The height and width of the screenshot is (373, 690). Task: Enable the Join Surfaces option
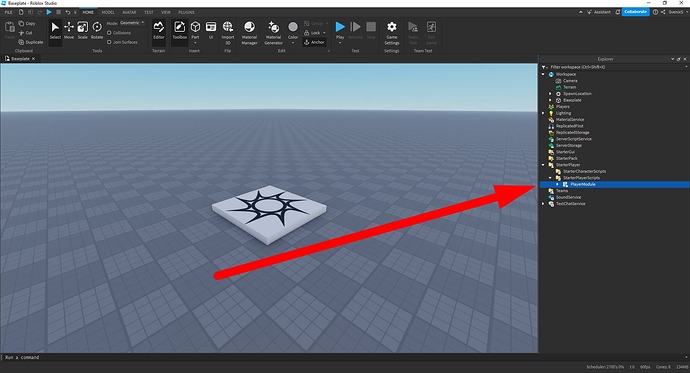pyautogui.click(x=122, y=42)
